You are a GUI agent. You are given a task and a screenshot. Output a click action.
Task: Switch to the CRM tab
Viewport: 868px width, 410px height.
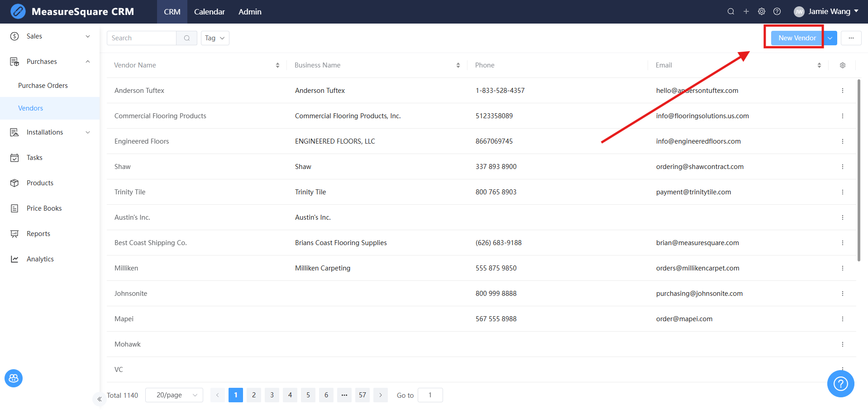coord(172,12)
